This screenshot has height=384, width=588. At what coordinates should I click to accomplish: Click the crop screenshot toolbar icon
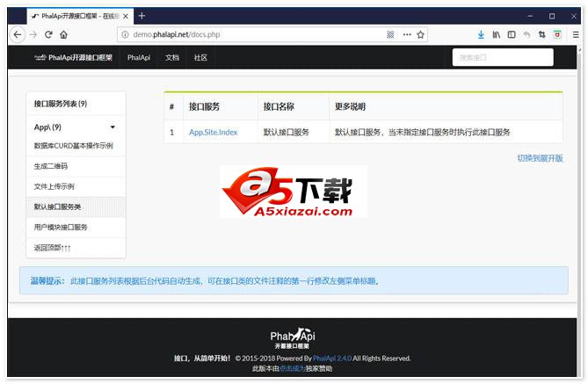[x=542, y=34]
